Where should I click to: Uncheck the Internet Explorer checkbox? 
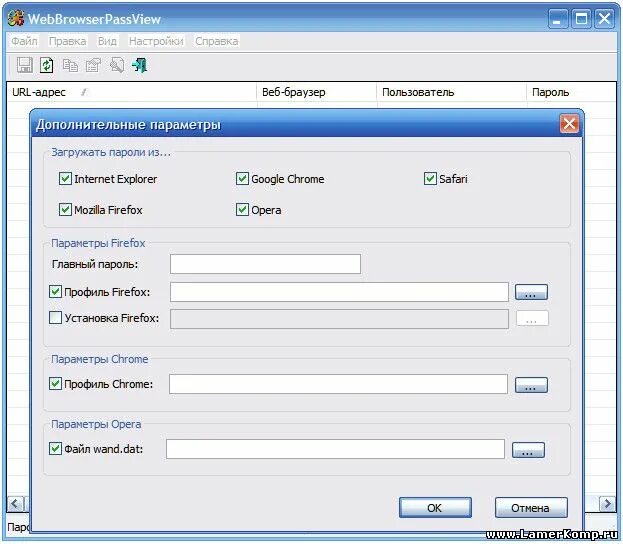(x=65, y=179)
